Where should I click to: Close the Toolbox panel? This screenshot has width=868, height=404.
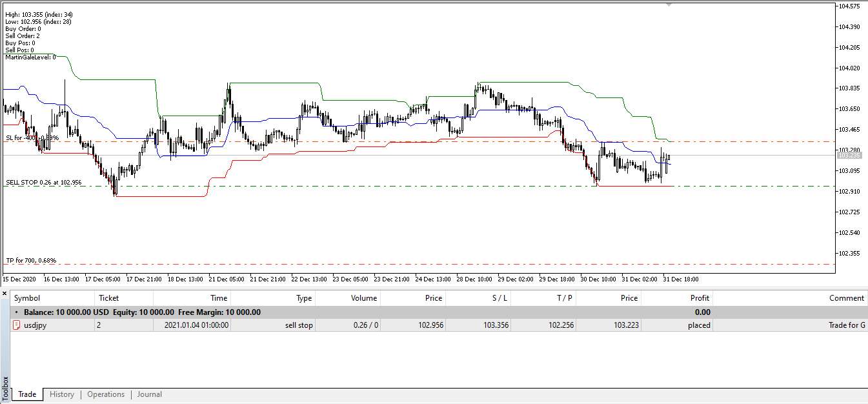tap(5, 294)
